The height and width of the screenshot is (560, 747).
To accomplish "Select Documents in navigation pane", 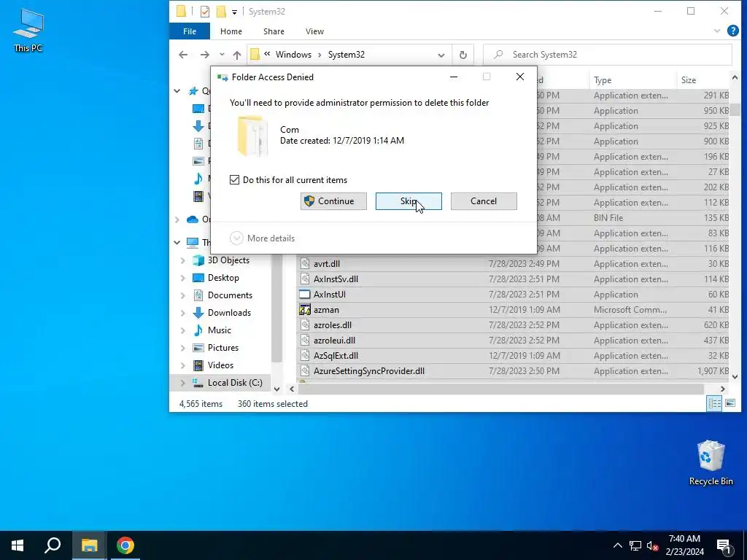I will (230, 295).
